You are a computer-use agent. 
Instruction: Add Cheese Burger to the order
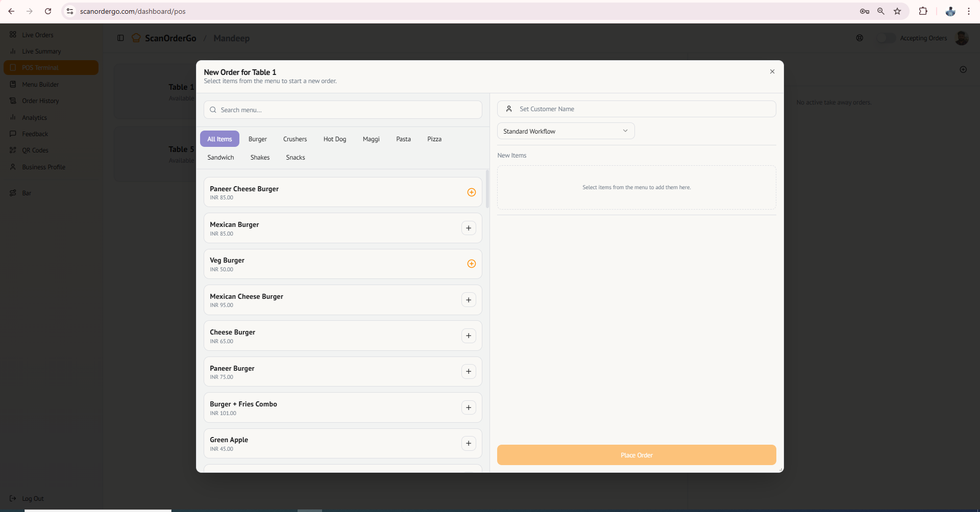pos(469,336)
